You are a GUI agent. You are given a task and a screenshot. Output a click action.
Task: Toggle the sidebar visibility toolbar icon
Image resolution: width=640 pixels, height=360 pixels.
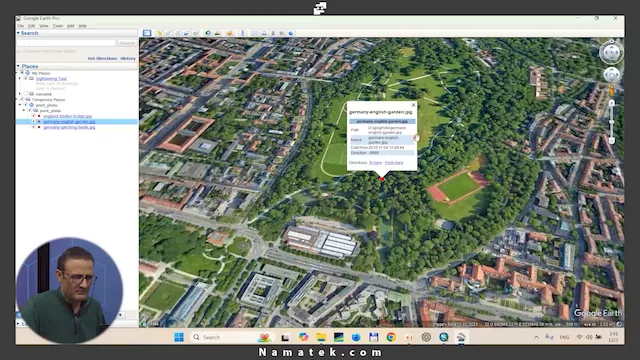coord(147,33)
